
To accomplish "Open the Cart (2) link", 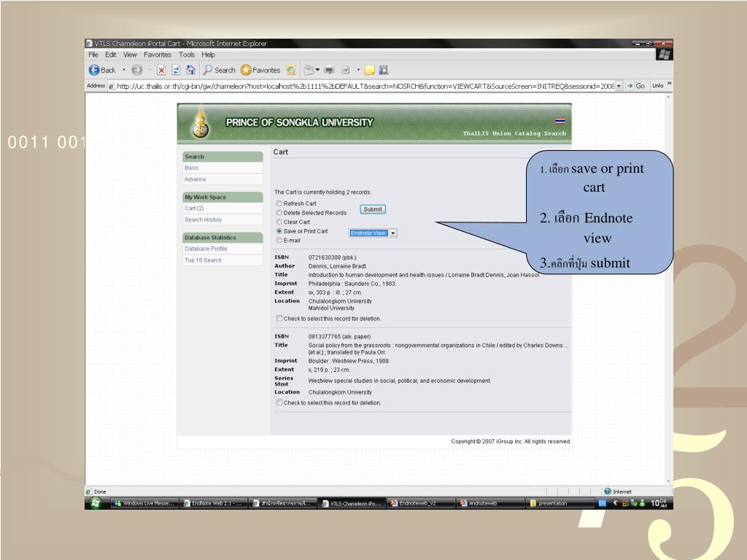I will [194, 209].
